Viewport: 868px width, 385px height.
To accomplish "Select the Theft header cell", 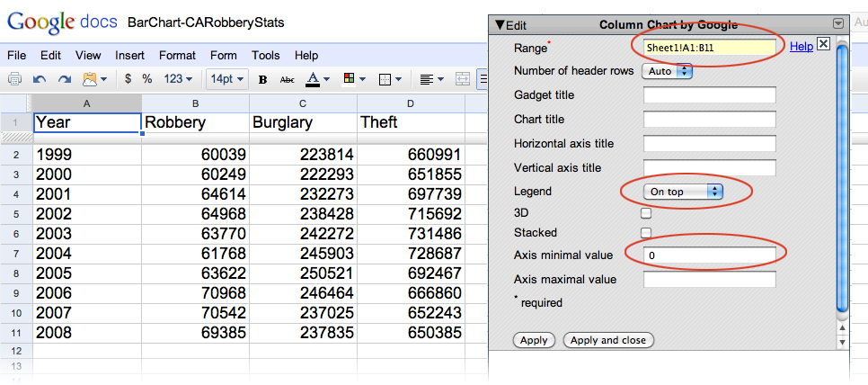I will (411, 122).
